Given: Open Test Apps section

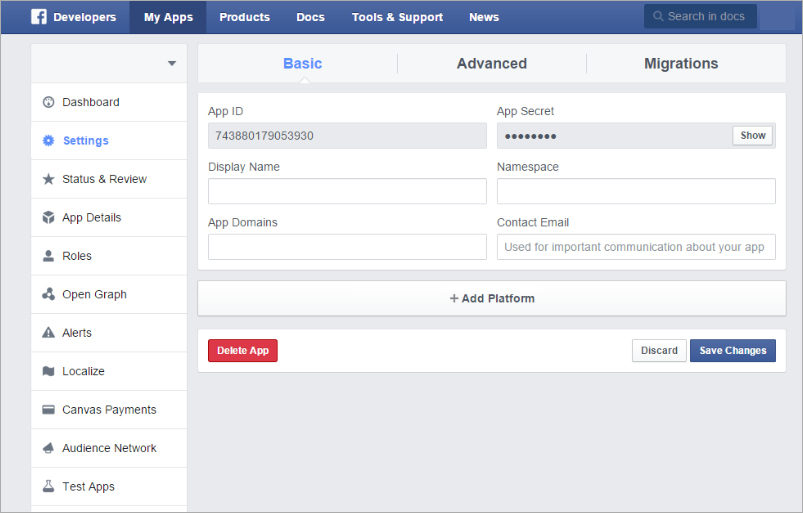Looking at the screenshot, I should (x=109, y=486).
